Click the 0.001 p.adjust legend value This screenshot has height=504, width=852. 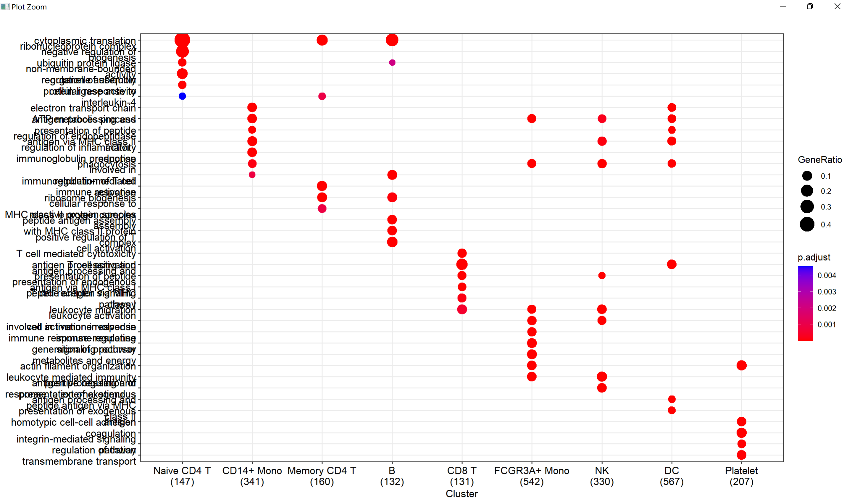(x=827, y=324)
